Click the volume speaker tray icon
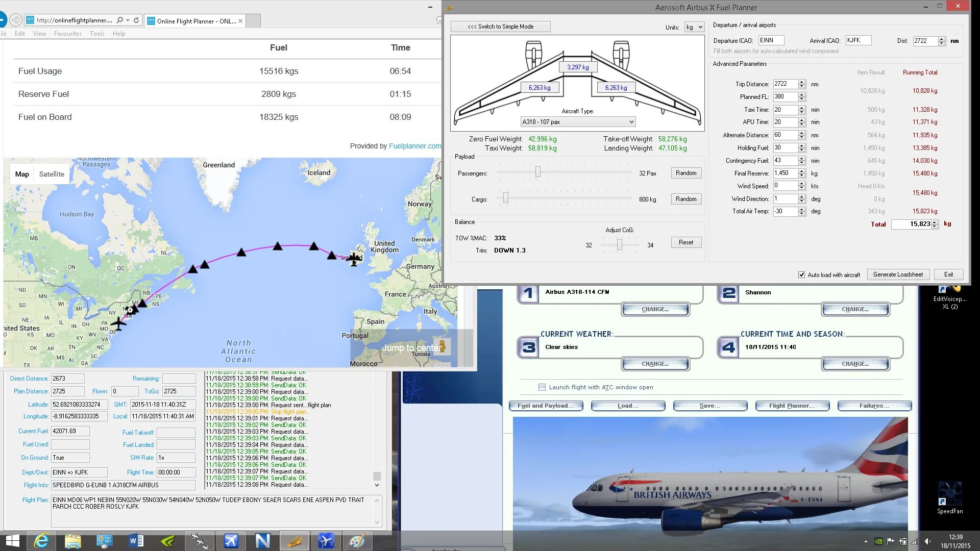Screen dimensions: 980x551 pos(927,541)
